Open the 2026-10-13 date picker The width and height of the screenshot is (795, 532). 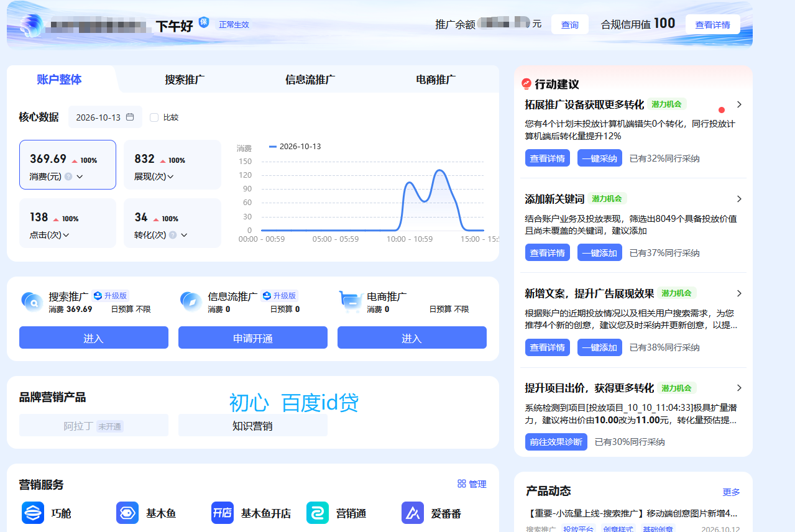click(x=105, y=117)
